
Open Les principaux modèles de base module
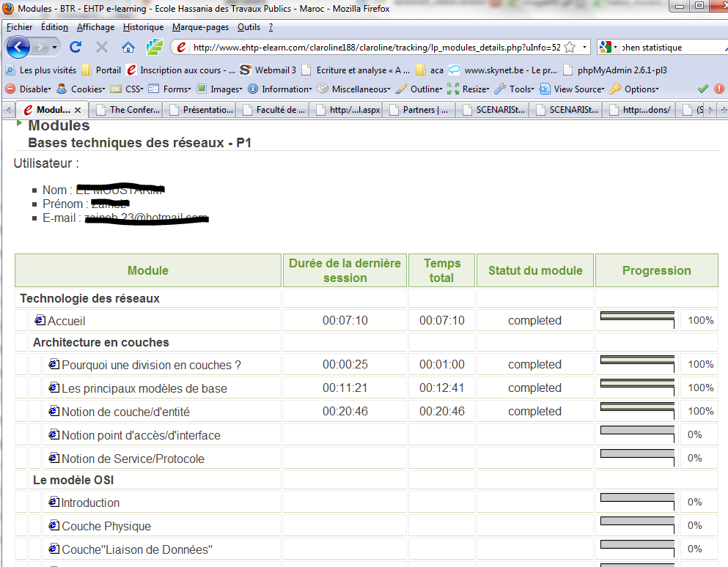pos(144,388)
